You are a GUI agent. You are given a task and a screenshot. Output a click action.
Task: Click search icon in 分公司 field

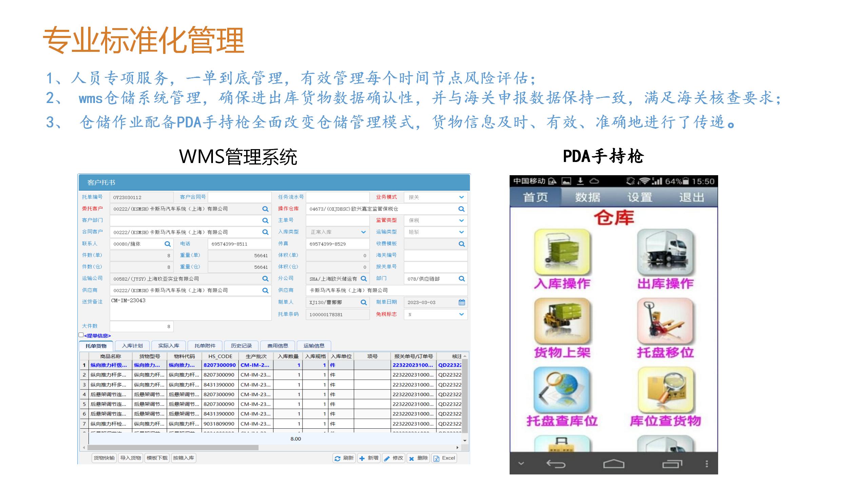pyautogui.click(x=364, y=279)
